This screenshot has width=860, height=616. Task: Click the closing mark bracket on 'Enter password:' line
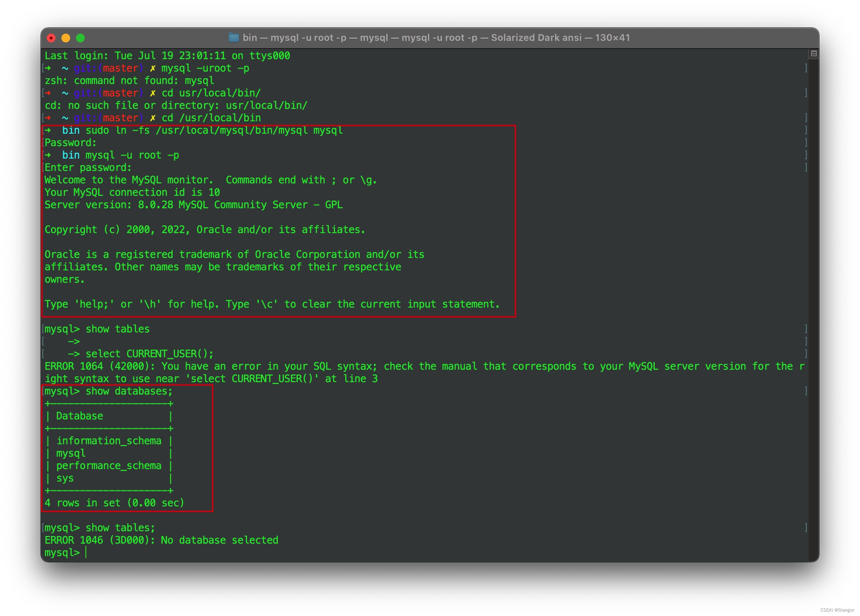[x=806, y=168]
